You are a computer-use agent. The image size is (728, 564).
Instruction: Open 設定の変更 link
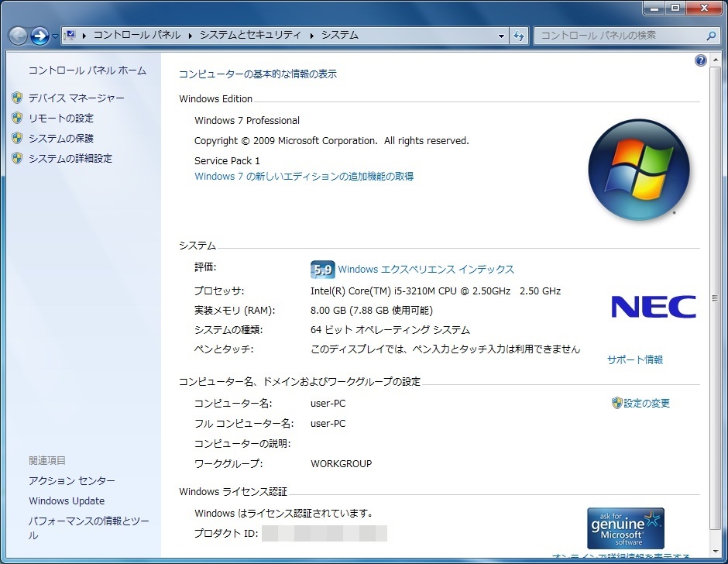(x=646, y=404)
